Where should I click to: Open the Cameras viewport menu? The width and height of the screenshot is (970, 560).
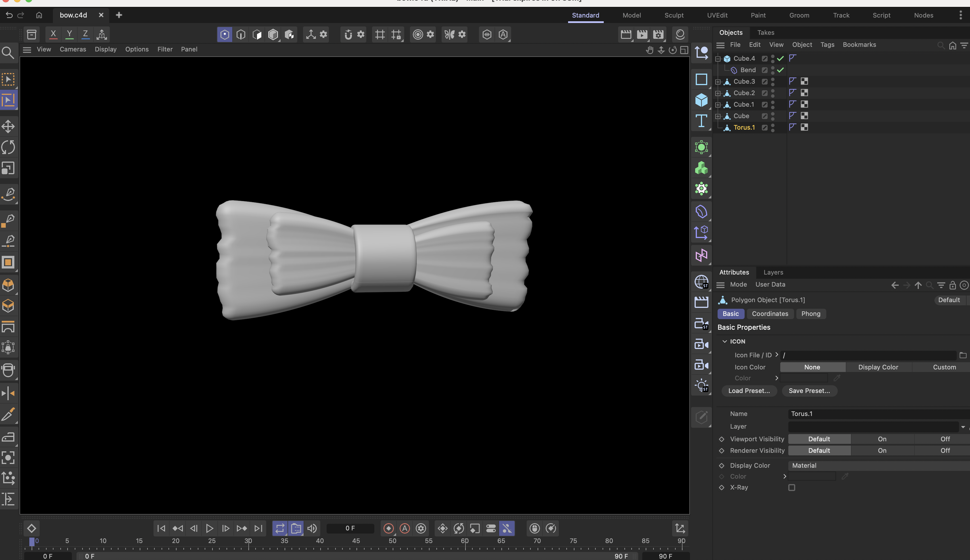73,49
